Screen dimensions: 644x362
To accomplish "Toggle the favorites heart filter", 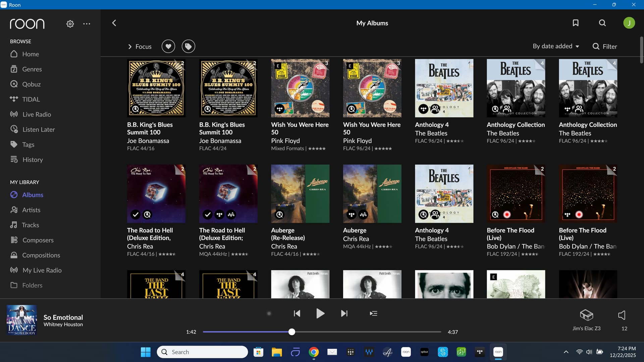I will click(168, 46).
